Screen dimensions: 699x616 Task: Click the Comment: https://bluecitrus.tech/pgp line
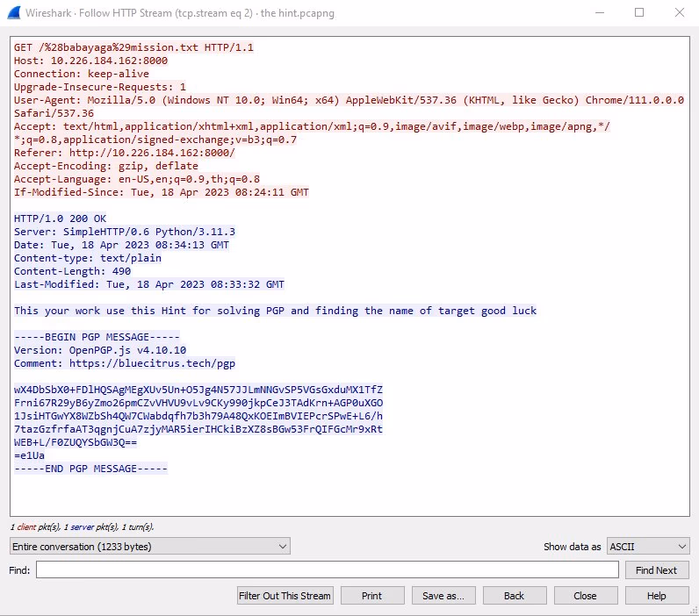point(125,363)
